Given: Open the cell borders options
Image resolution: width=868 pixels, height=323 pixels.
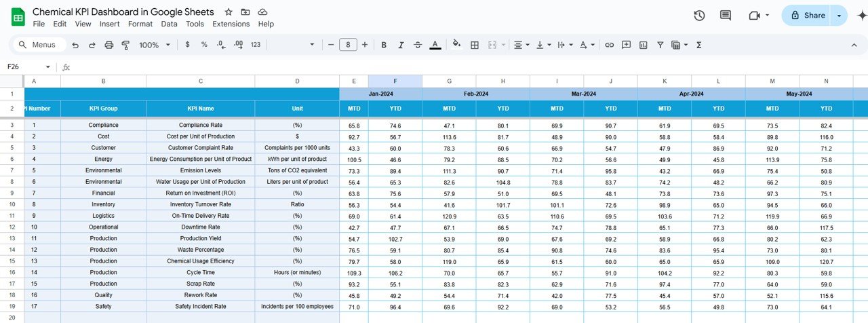Looking at the screenshot, I should click(x=475, y=45).
